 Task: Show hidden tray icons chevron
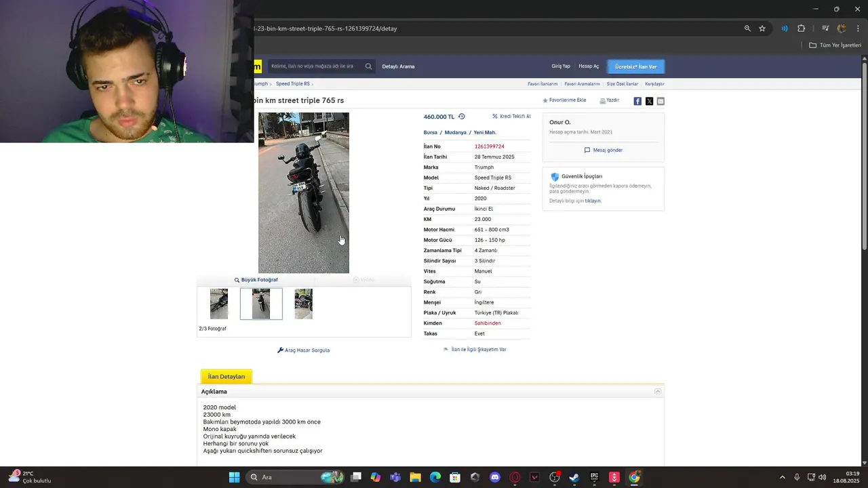click(782, 477)
